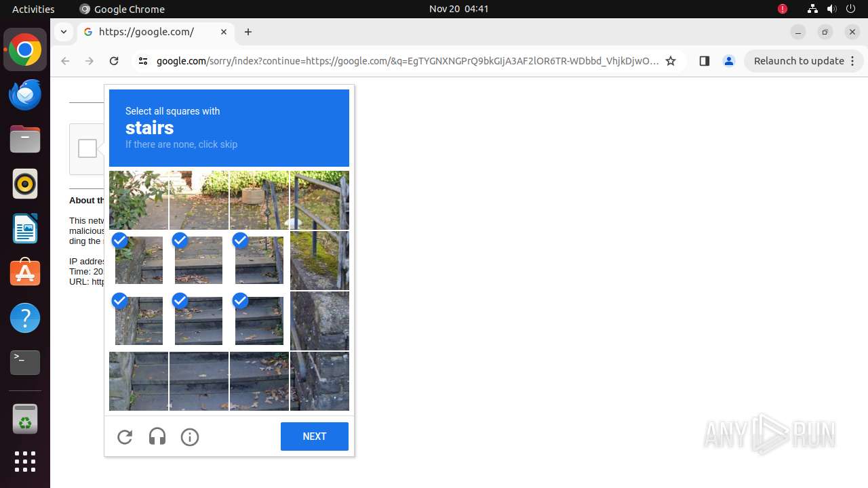Deselect the third-row second stairs tile
This screenshot has width=868, height=488.
coord(199,321)
